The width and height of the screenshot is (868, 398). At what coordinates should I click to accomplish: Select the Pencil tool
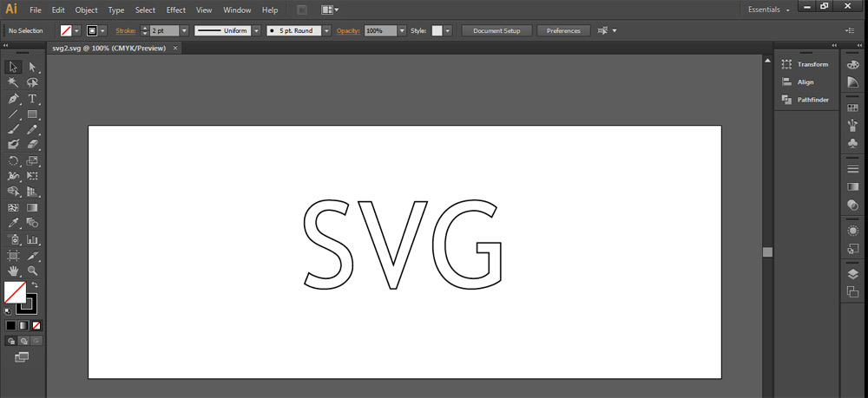tap(32, 130)
